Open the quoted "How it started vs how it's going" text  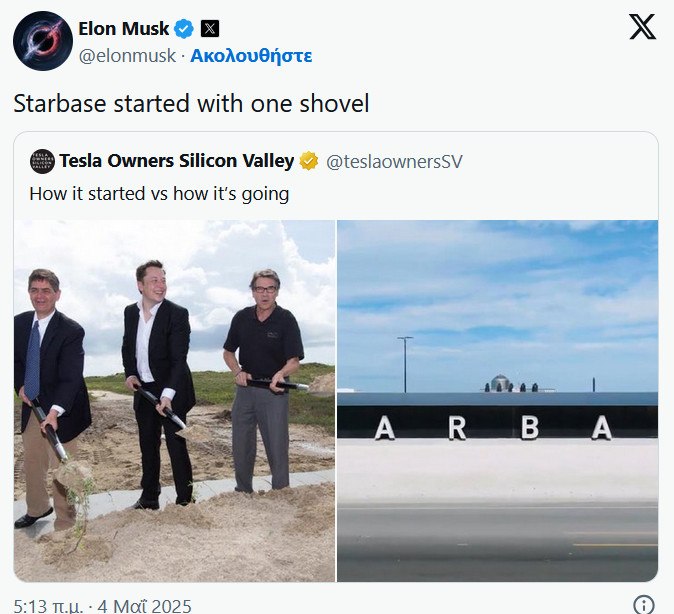point(159,193)
